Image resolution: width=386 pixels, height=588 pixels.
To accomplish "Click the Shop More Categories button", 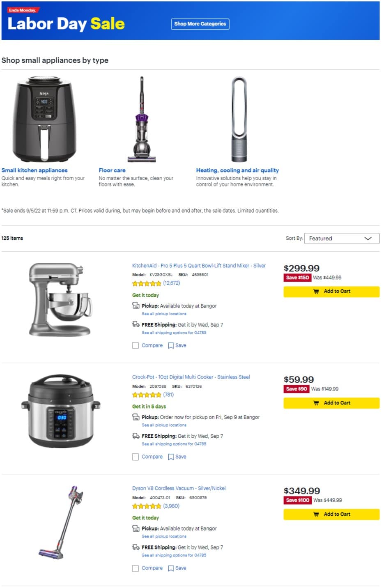I will click(x=200, y=24).
